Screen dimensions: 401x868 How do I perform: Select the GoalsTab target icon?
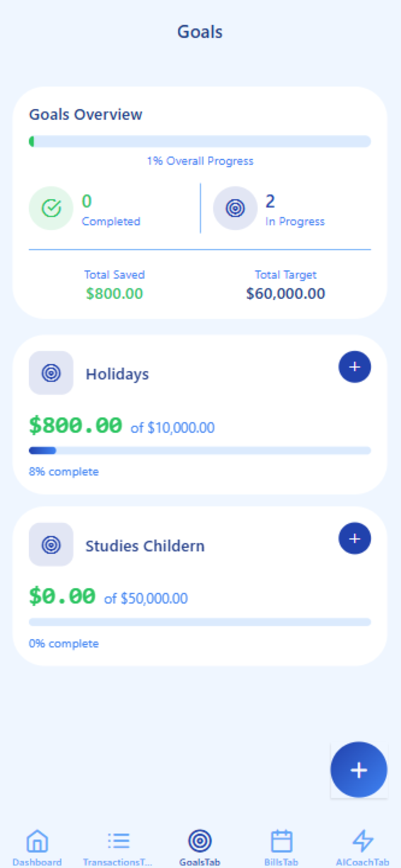[x=200, y=841]
